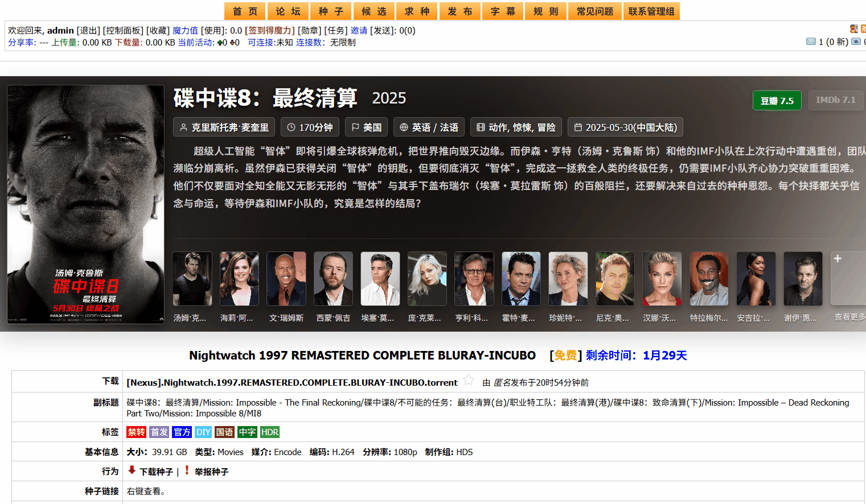Click the green seeding up-arrow icon
Screen dimensions: 866x504
(x=220, y=43)
